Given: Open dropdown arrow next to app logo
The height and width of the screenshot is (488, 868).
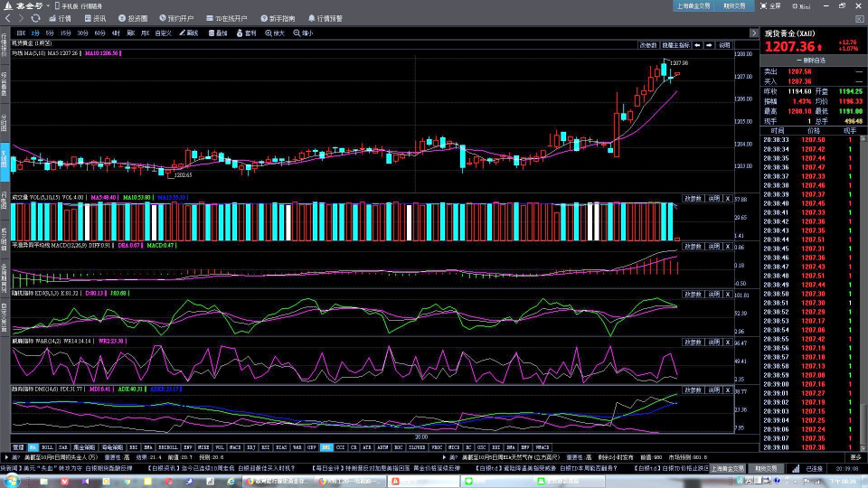Looking at the screenshot, I should click(47, 5).
